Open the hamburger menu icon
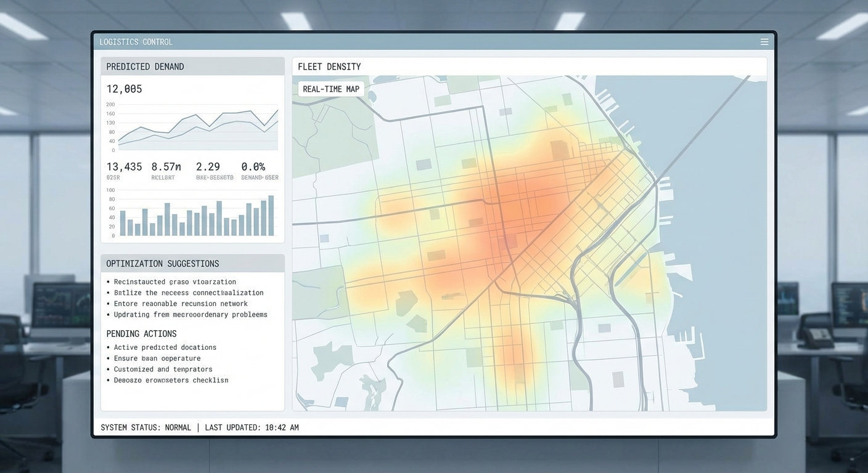The width and height of the screenshot is (868, 473). point(764,41)
